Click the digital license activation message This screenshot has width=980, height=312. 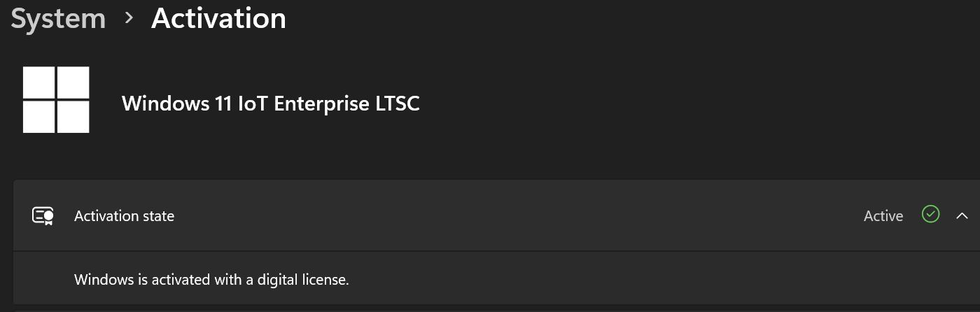pyautogui.click(x=211, y=280)
